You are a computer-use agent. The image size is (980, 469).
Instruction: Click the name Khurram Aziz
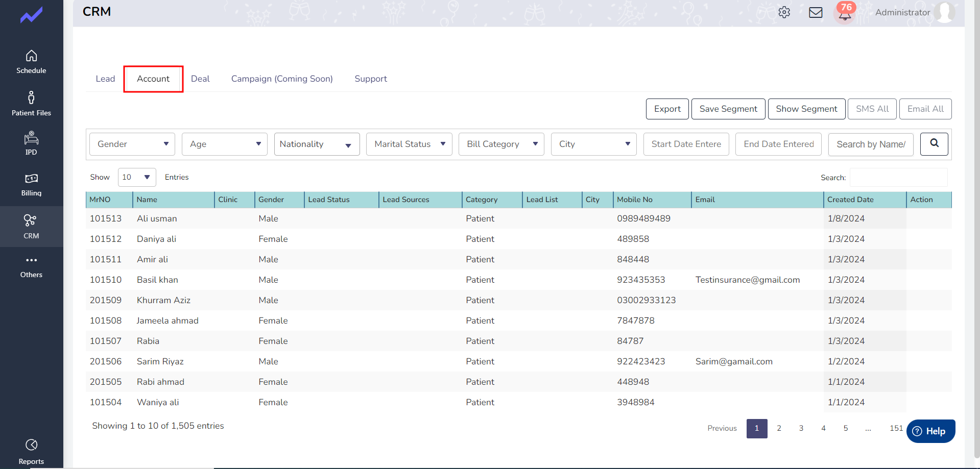pos(163,300)
